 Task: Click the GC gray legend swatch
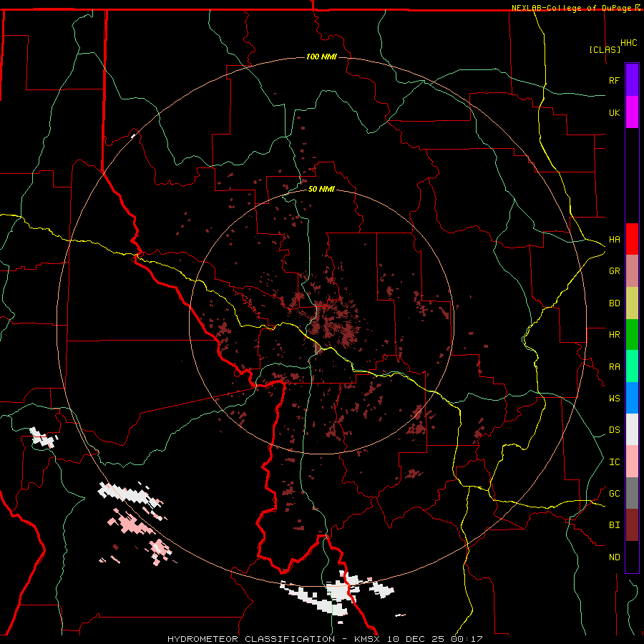[632, 493]
